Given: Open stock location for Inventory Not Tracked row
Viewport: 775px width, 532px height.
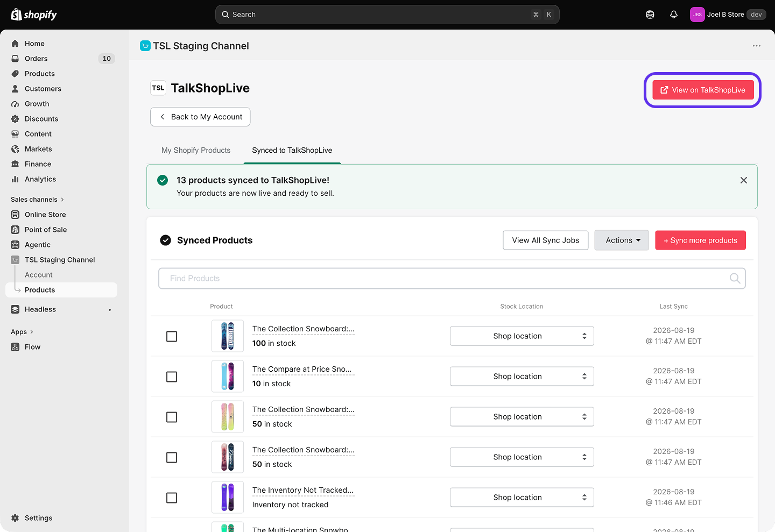Looking at the screenshot, I should tap(522, 498).
